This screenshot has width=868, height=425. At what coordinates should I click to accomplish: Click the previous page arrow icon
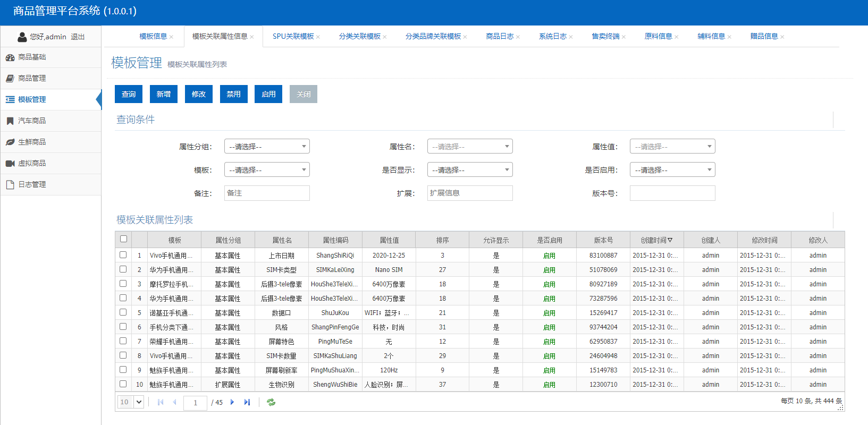[174, 402]
